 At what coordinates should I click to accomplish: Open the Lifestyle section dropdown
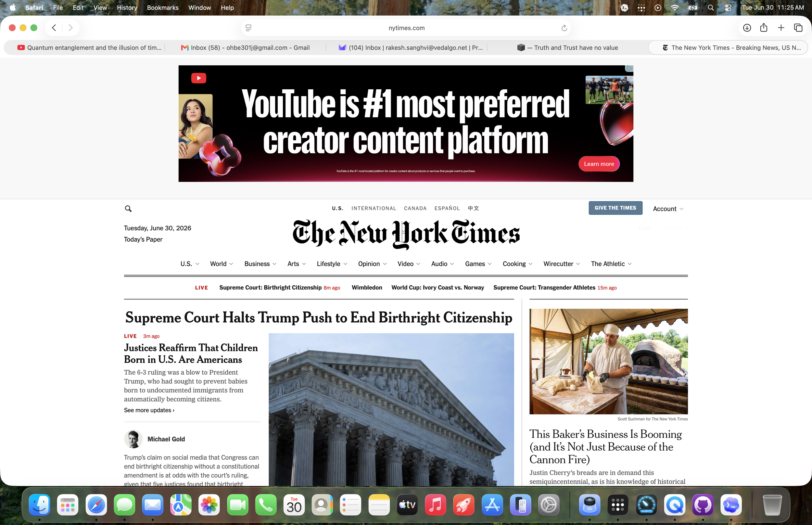coord(332,264)
